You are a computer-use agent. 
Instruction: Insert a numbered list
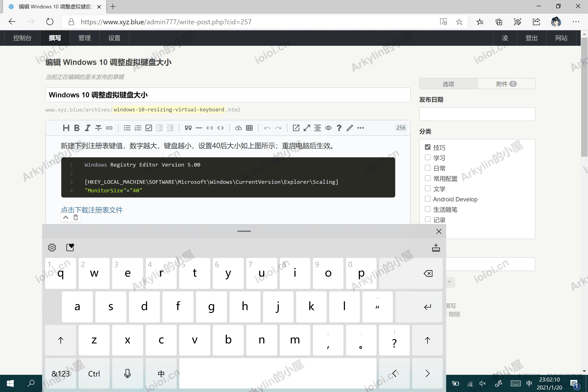[x=138, y=128]
